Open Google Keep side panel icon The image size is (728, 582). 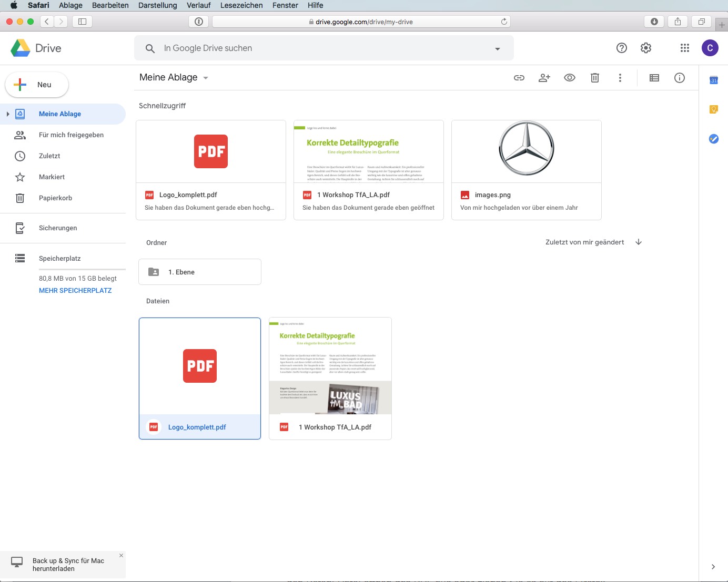tap(714, 109)
